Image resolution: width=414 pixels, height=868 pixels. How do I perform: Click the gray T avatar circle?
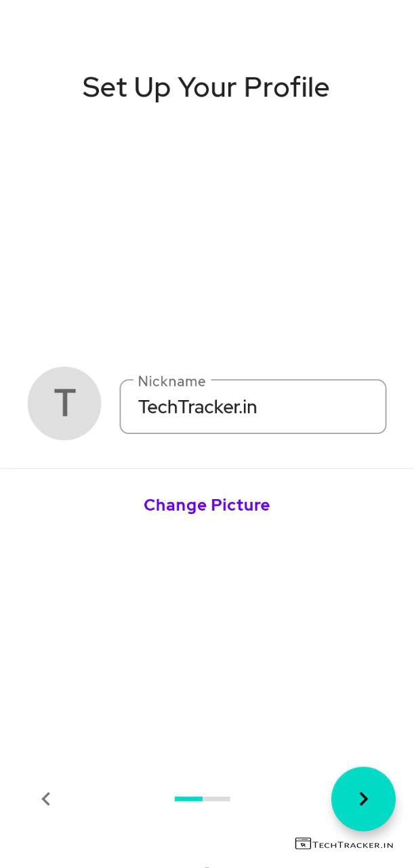coord(64,403)
